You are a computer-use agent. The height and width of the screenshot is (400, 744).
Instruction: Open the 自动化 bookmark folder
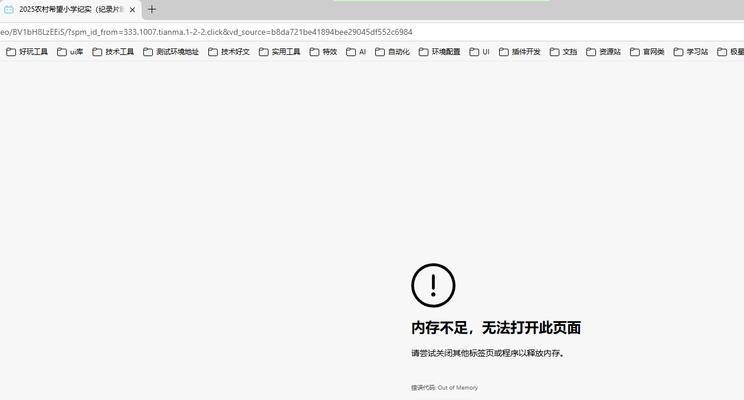392,52
